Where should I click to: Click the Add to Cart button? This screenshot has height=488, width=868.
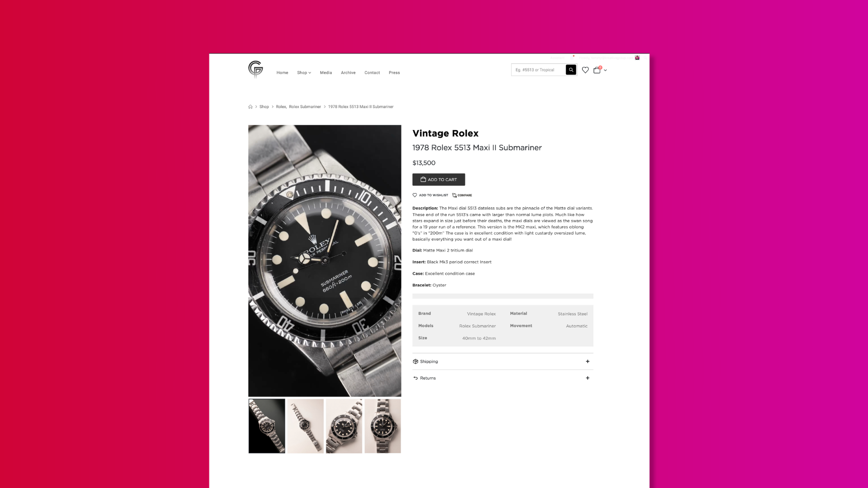pyautogui.click(x=439, y=179)
